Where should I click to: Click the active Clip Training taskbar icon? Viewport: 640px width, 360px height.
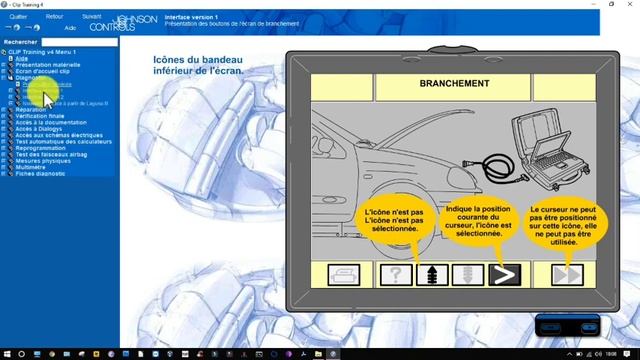click(333, 354)
